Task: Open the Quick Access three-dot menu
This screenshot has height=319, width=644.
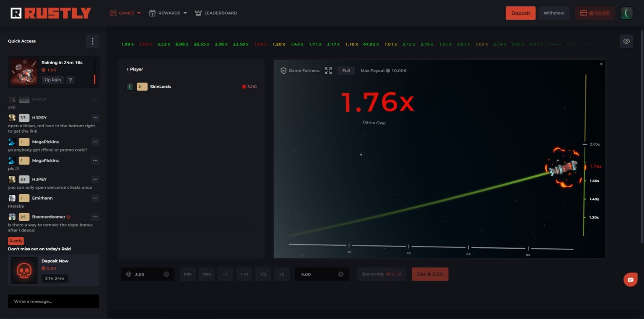Action: (x=93, y=41)
